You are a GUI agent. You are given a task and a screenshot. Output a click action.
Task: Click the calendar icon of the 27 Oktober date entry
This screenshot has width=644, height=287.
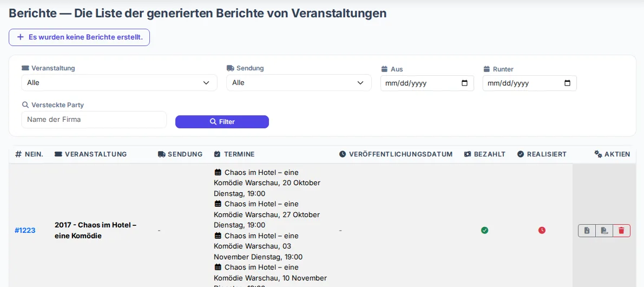[218, 204]
